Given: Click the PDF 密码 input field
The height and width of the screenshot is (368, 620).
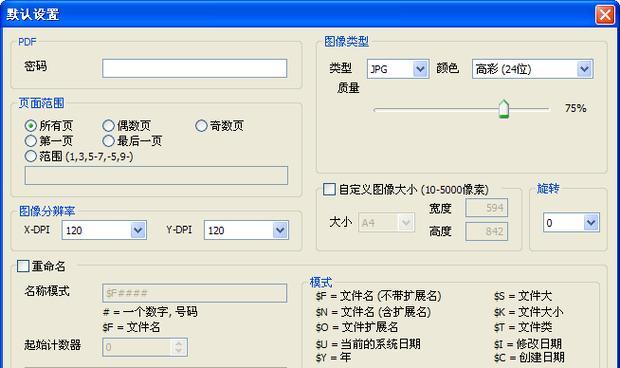Looking at the screenshot, I should click(x=195, y=68).
